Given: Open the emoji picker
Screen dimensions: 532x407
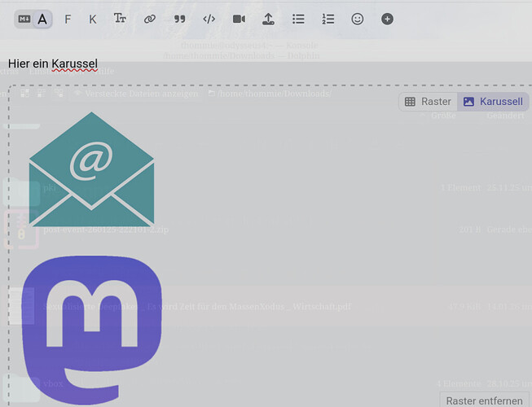Looking at the screenshot, I should 357,19.
